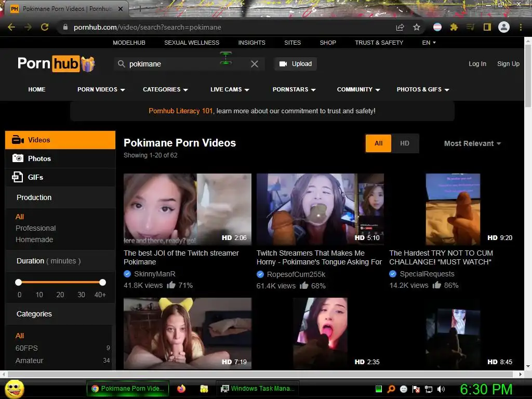Open Firefox from the taskbar
This screenshot has height=399, width=532.
[x=181, y=389]
